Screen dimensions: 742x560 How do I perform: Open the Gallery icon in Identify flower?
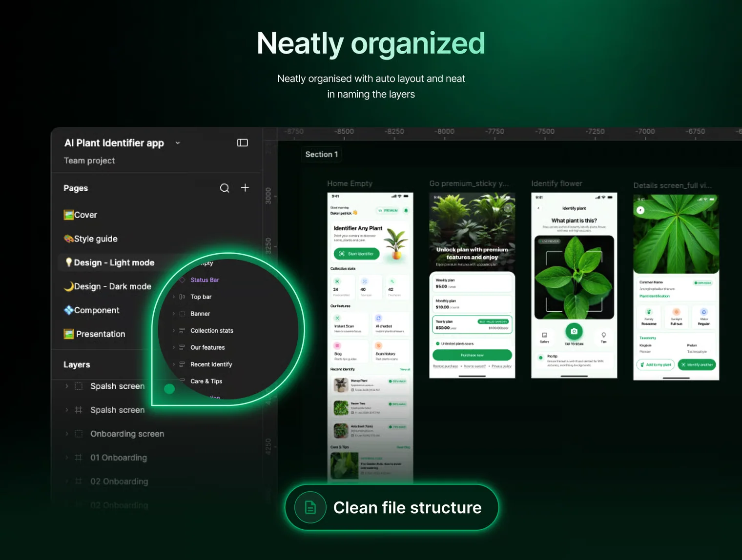coord(544,335)
